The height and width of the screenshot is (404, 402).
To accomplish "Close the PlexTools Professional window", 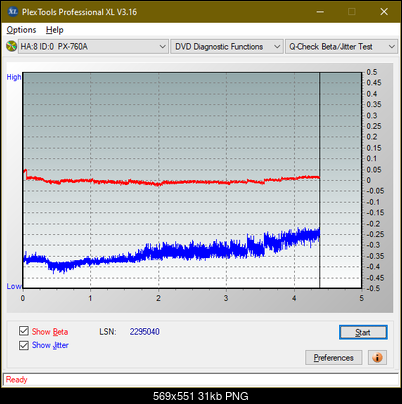I will click(384, 12).
